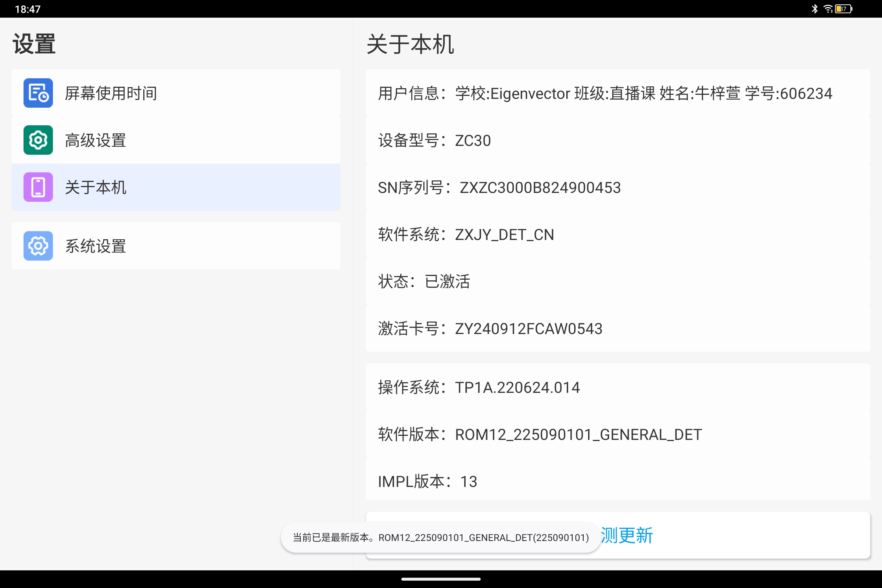Tap the 软件版本 ROM12_225090101_GENERAL_DET row

pyautogui.click(x=618, y=434)
